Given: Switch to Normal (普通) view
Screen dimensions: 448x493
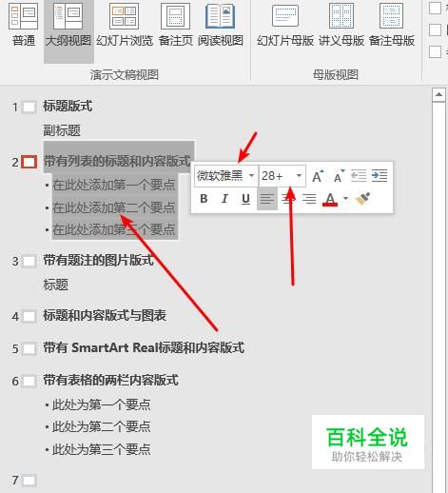Looking at the screenshot, I should click(24, 26).
